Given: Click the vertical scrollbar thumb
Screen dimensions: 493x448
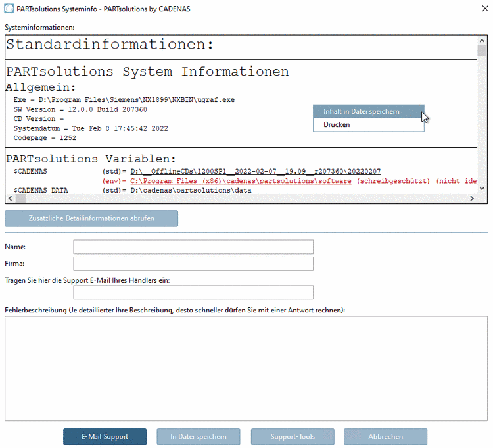Looking at the screenshot, I should pos(482,51).
